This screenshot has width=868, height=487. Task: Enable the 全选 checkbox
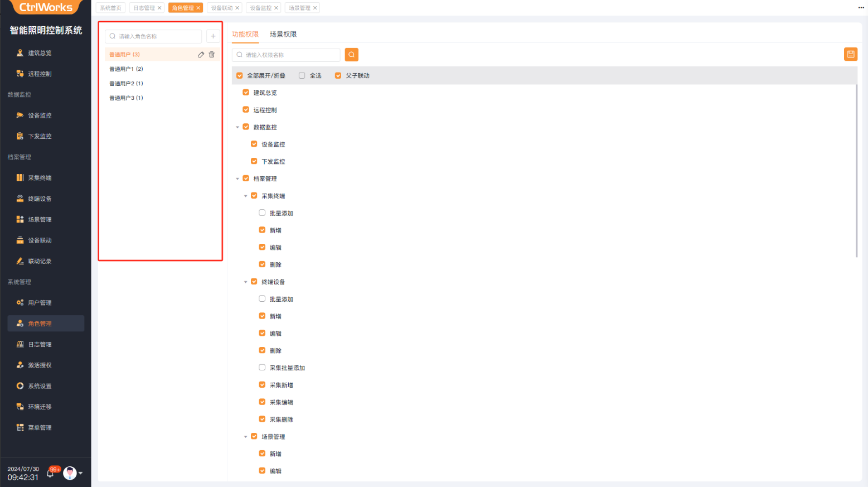coord(302,76)
